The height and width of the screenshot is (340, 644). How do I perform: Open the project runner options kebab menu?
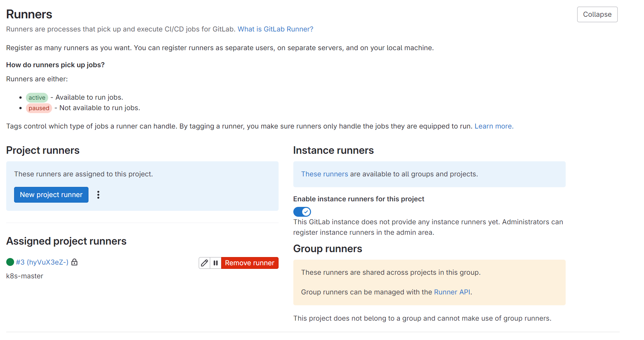(x=98, y=195)
